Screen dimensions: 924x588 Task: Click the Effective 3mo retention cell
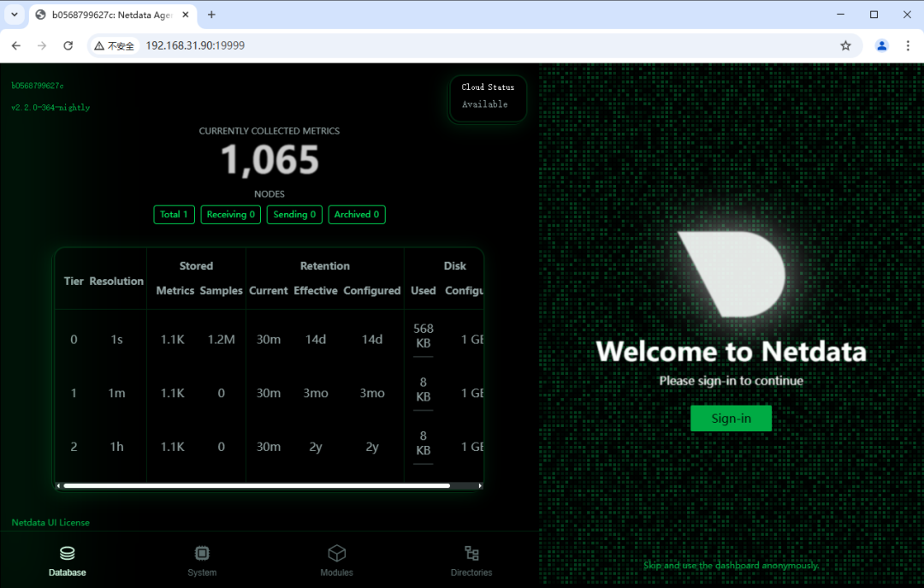(315, 394)
